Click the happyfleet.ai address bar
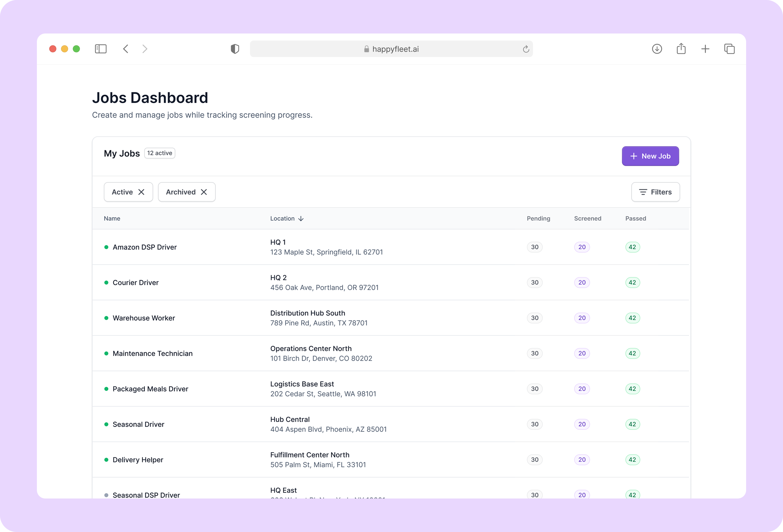This screenshot has width=783, height=532. (x=391, y=49)
